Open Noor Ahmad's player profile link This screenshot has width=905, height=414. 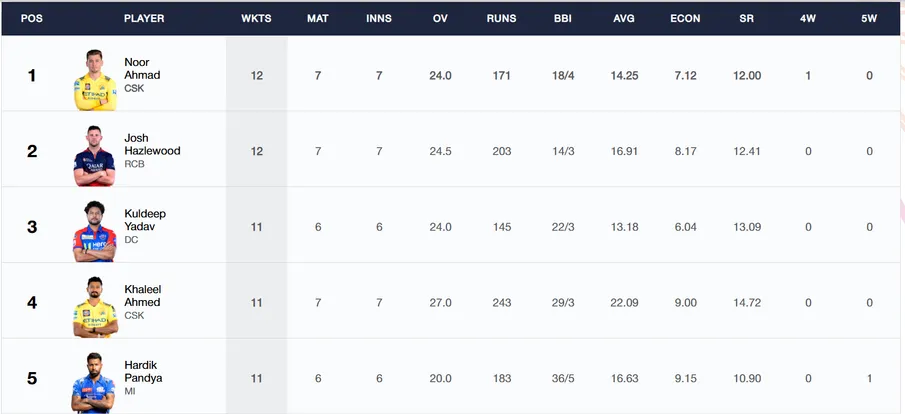[x=142, y=69]
